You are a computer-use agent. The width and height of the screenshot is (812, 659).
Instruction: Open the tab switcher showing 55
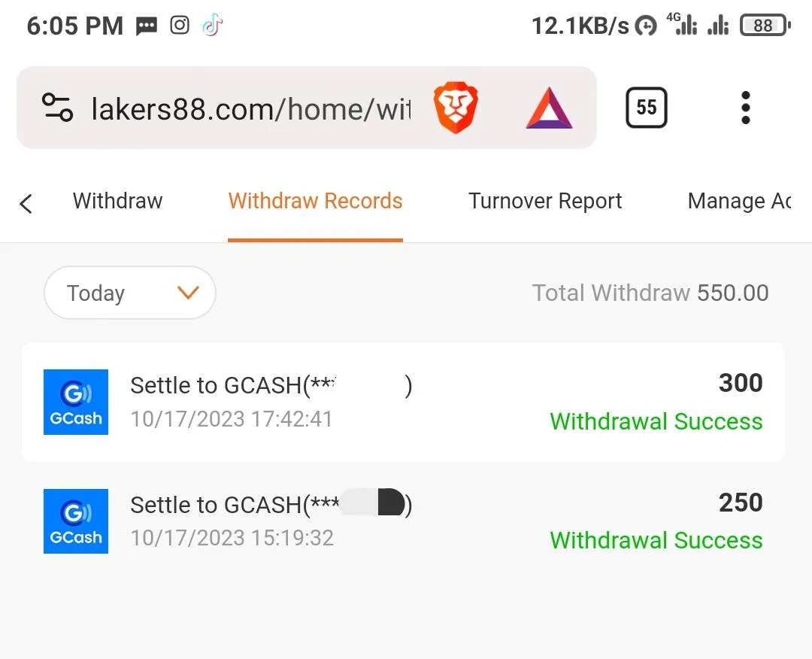coord(647,108)
